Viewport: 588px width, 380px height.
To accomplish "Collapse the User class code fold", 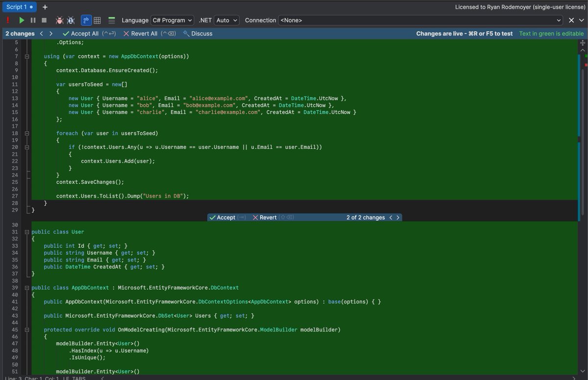I will point(26,232).
